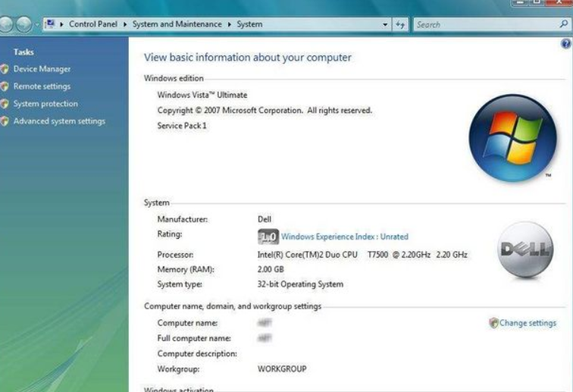This screenshot has height=392, width=573.
Task: Click the Control Panel icon in address bar
Action: point(50,24)
